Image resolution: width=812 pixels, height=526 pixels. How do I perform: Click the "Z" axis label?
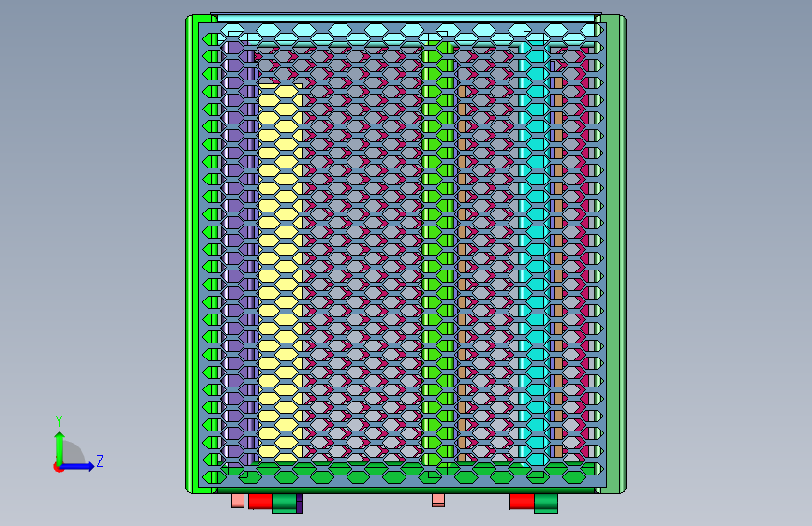coord(100,460)
